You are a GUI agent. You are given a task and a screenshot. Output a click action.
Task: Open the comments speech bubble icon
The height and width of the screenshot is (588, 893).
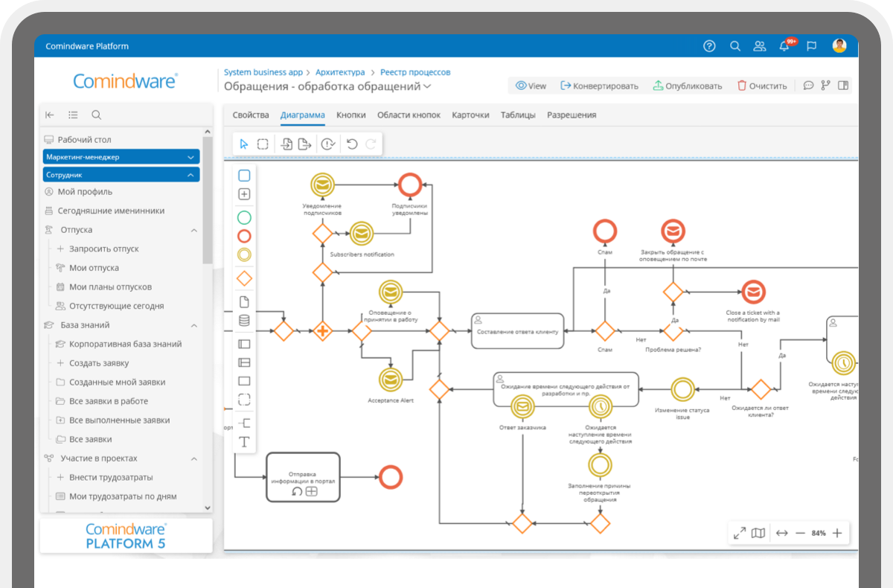(x=808, y=86)
